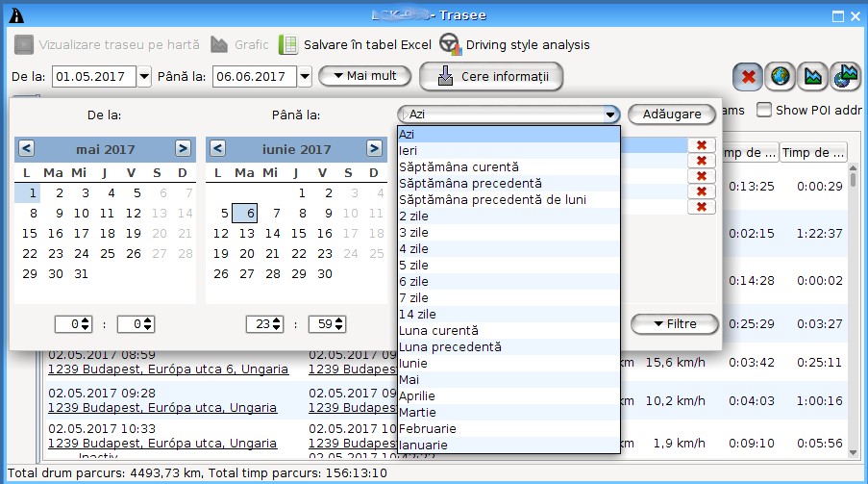Open the Până la date dropdown arrow
The width and height of the screenshot is (868, 484).
(304, 76)
